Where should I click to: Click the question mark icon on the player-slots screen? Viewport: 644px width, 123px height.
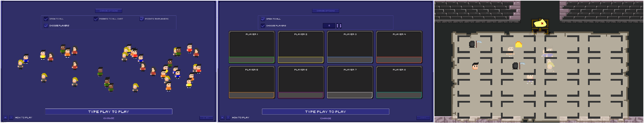point(228,118)
